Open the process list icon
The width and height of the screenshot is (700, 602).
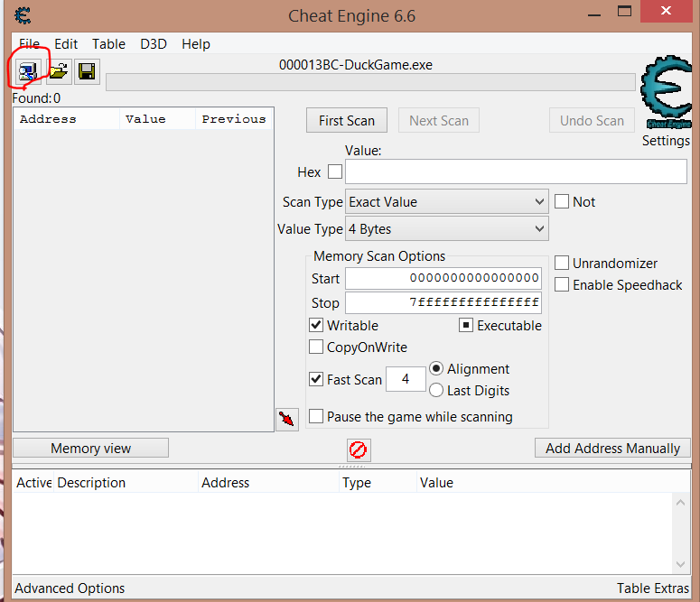(28, 71)
